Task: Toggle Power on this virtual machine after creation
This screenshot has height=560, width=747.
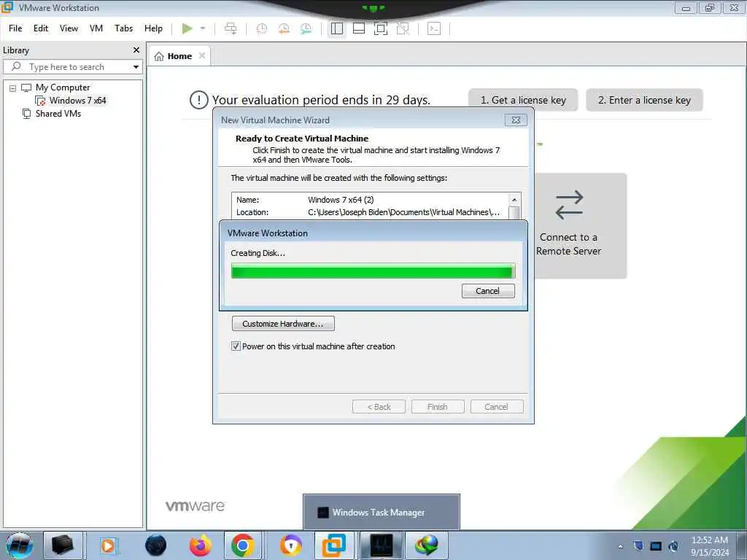Action: pyautogui.click(x=236, y=346)
